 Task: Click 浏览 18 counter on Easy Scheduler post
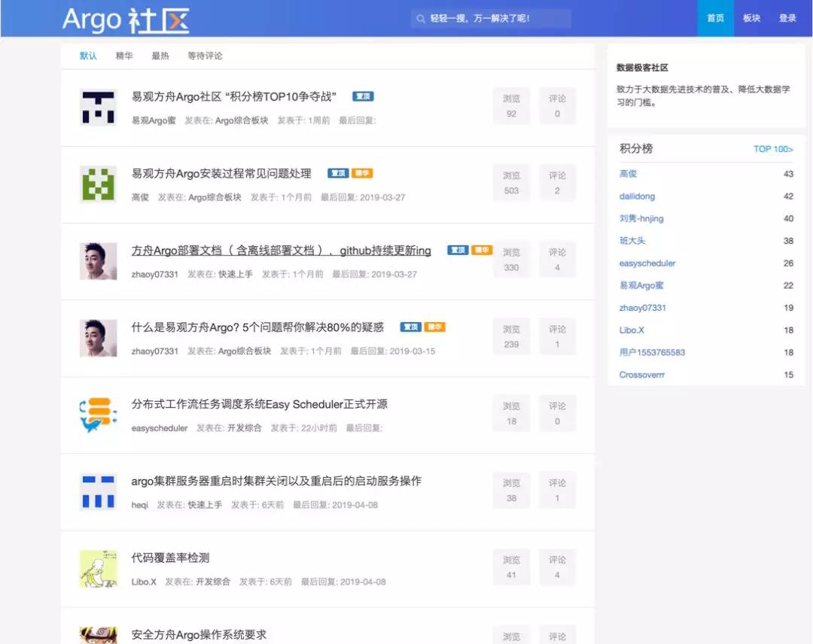[511, 414]
